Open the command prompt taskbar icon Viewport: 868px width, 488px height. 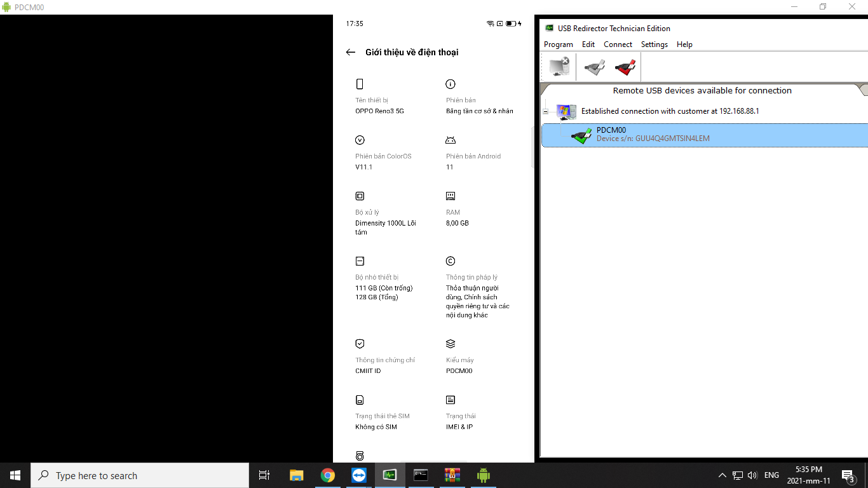tap(421, 475)
